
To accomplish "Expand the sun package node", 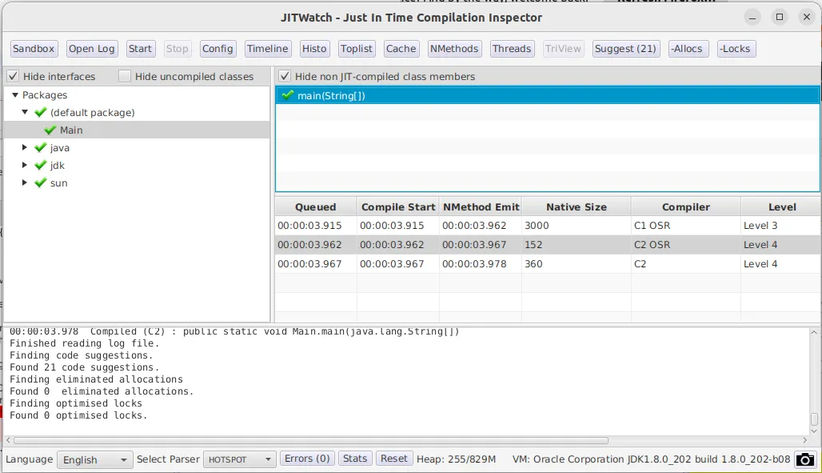I will pos(25,183).
